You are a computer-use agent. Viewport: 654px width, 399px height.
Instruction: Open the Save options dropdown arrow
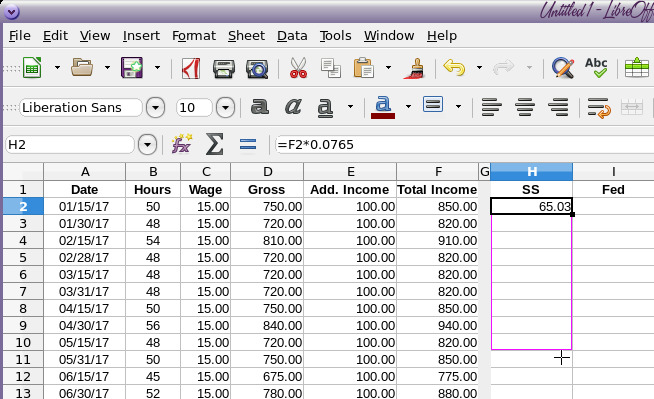[157, 68]
